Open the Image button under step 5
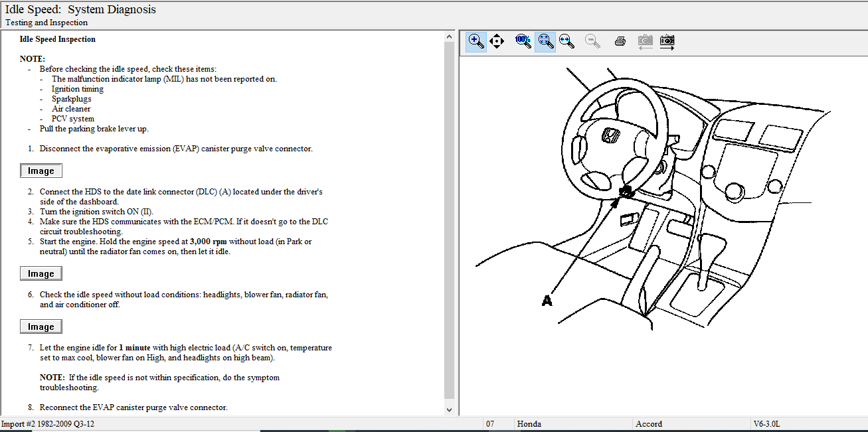This screenshot has height=432, width=868. coord(41,274)
